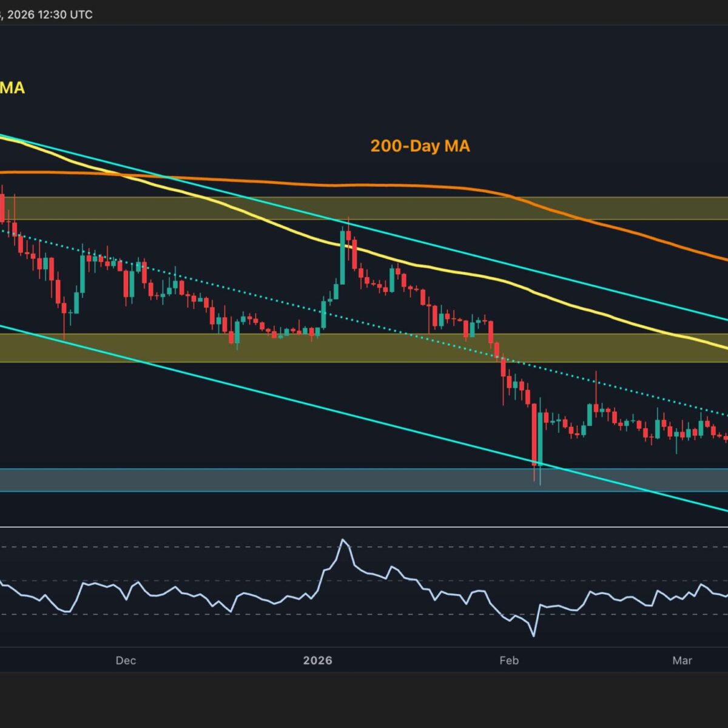
Task: Select the 2026 label on time axis
Action: [x=317, y=661]
